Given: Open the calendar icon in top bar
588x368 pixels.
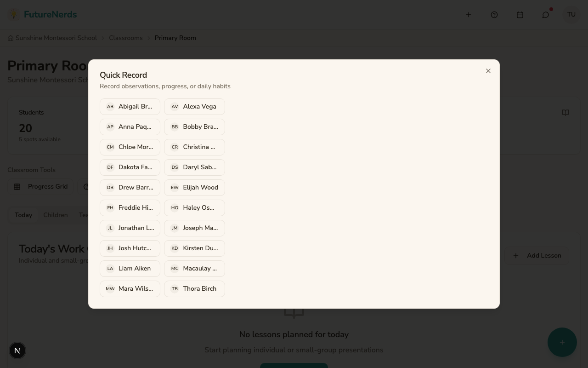Looking at the screenshot, I should [x=520, y=14].
